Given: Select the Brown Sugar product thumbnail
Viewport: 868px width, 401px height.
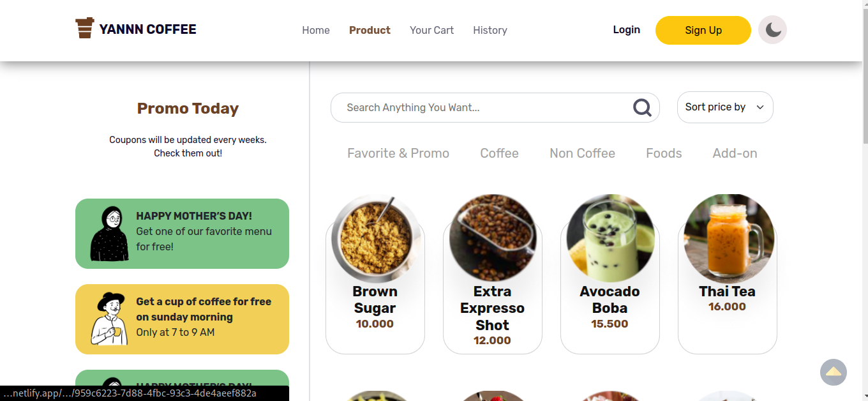Looking at the screenshot, I should click(375, 237).
